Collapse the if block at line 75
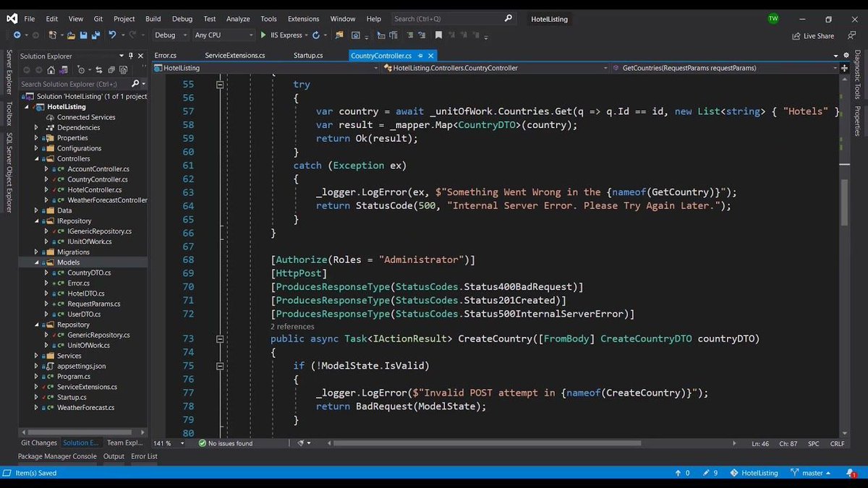 point(220,366)
